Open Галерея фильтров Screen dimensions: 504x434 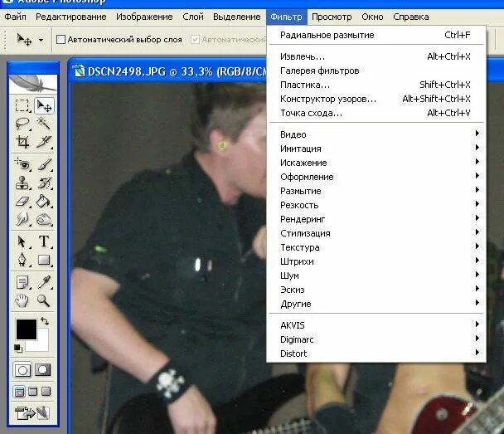pos(376,71)
